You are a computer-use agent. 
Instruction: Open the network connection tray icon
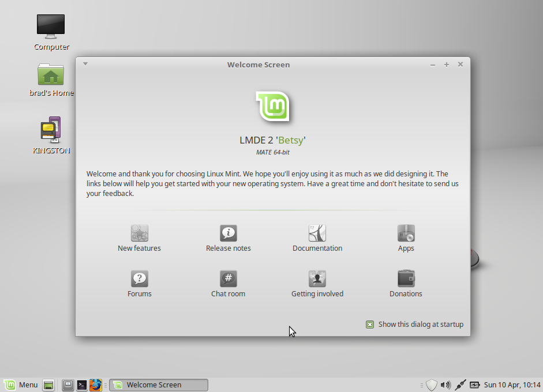pos(460,385)
